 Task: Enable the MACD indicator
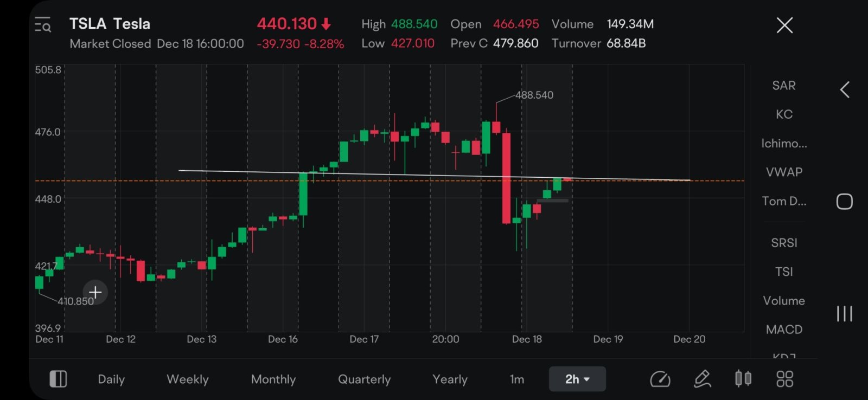coord(784,330)
